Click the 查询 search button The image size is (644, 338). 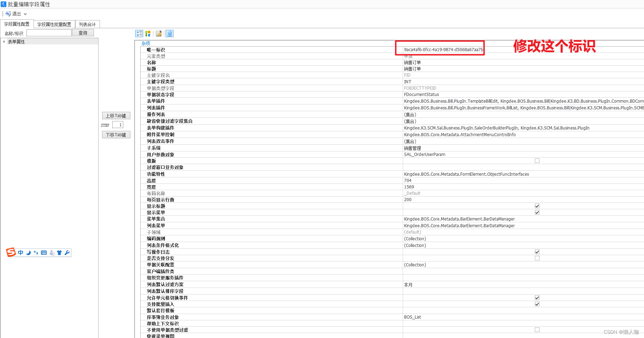83,33
